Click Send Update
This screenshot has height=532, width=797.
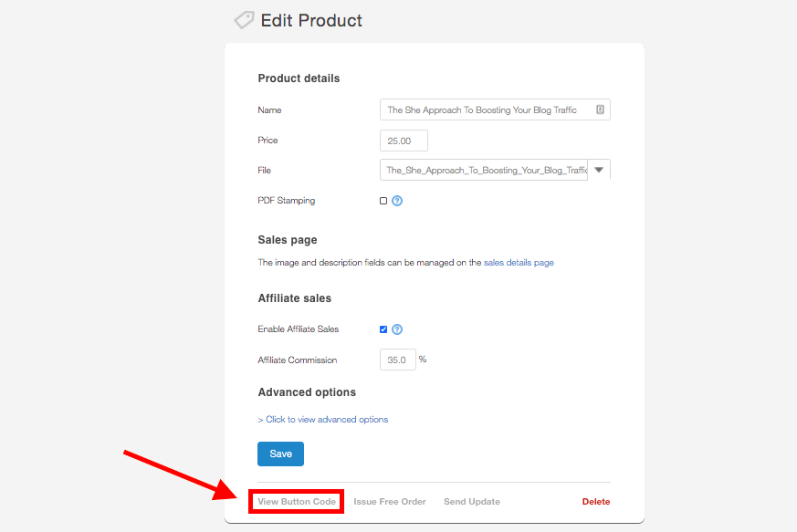[472, 501]
